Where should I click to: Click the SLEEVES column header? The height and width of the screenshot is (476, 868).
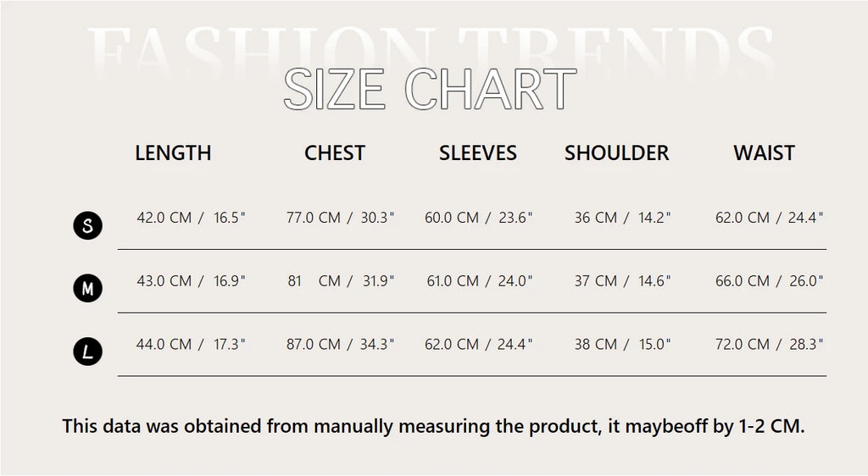pyautogui.click(x=478, y=153)
